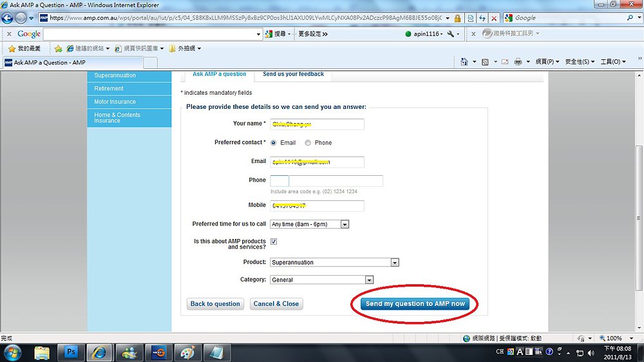The image size is (644, 362).
Task: Open the Tools (工具) menu
Action: pos(613,62)
